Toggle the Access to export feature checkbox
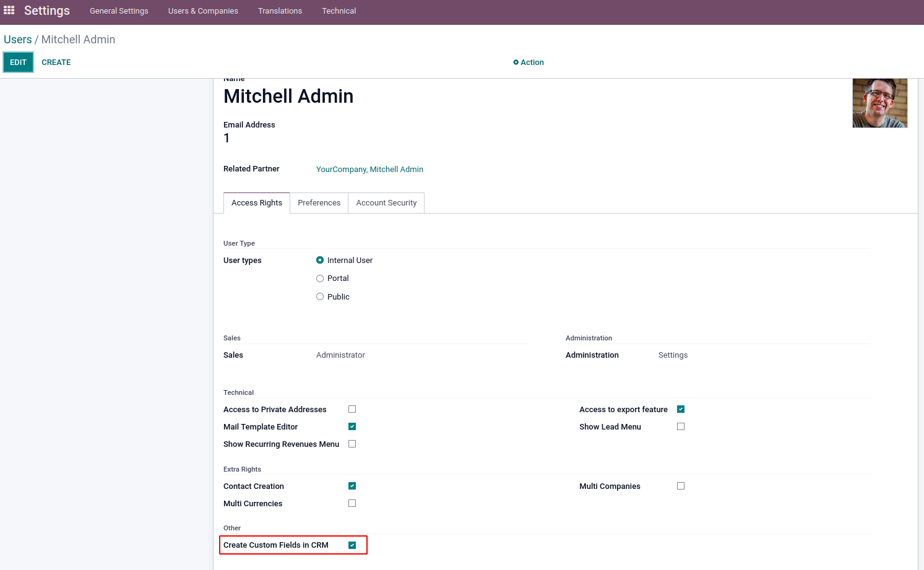Image resolution: width=924 pixels, height=570 pixels. [681, 409]
